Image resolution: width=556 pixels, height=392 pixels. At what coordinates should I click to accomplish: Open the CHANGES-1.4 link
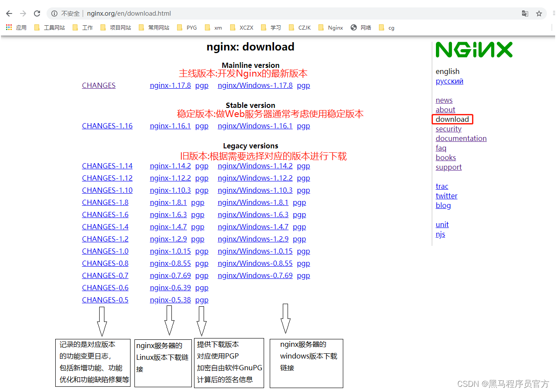[105, 227]
